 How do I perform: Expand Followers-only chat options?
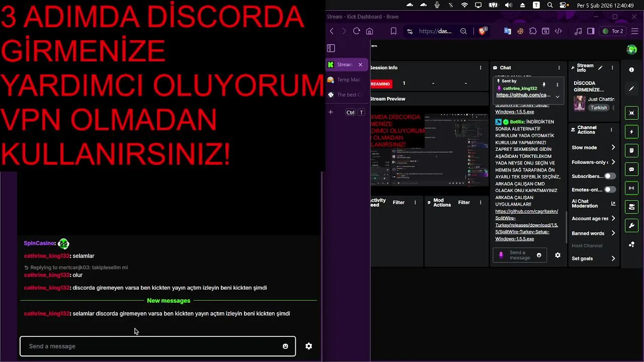coord(613,162)
